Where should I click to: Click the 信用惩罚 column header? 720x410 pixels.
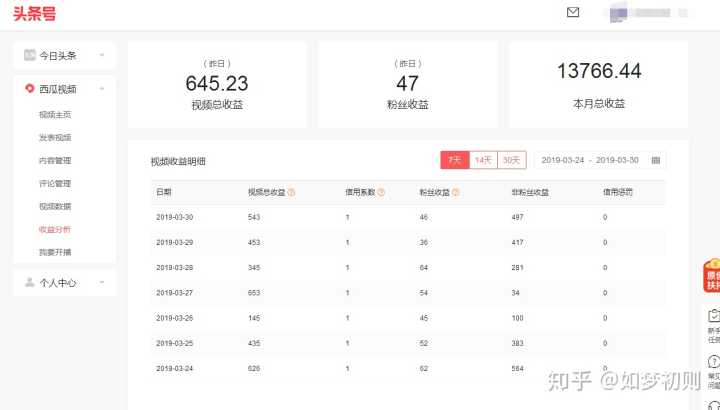[x=618, y=192]
